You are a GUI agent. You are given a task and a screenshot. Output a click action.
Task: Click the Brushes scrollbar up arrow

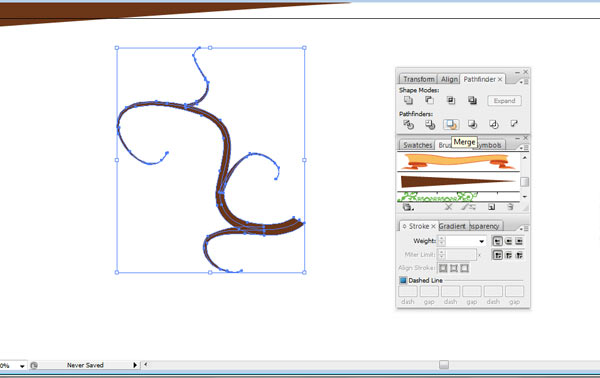pos(525,157)
